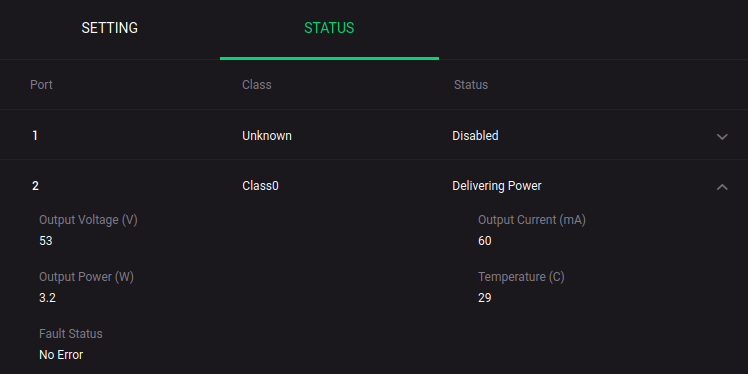Click the Output Voltage value 53
Image resolution: width=748 pixels, height=374 pixels.
pos(46,241)
